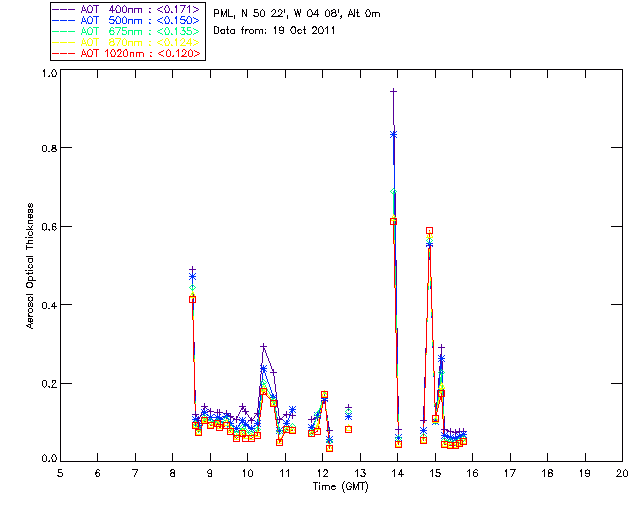This screenshot has height=512, width=640.
Task: Click the Aerosol Optical Thickness axis label
Action: [x=30, y=266]
